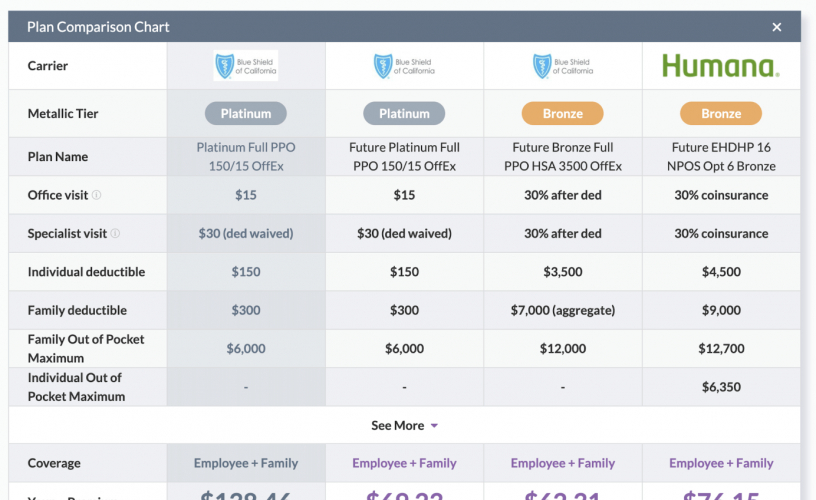This screenshot has height=500, width=816.
Task: Open Platinum Full PPO 150/15 OffEx plan name
Action: (x=246, y=157)
